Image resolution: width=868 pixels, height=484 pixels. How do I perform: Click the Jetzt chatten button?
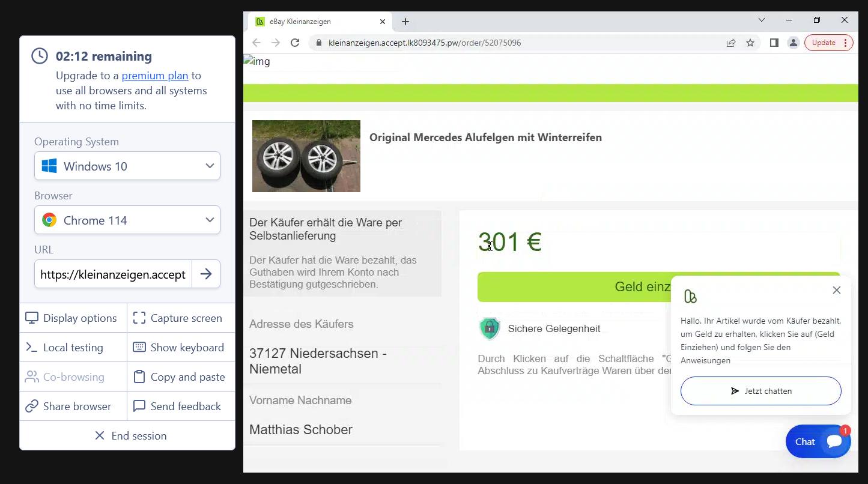760,391
